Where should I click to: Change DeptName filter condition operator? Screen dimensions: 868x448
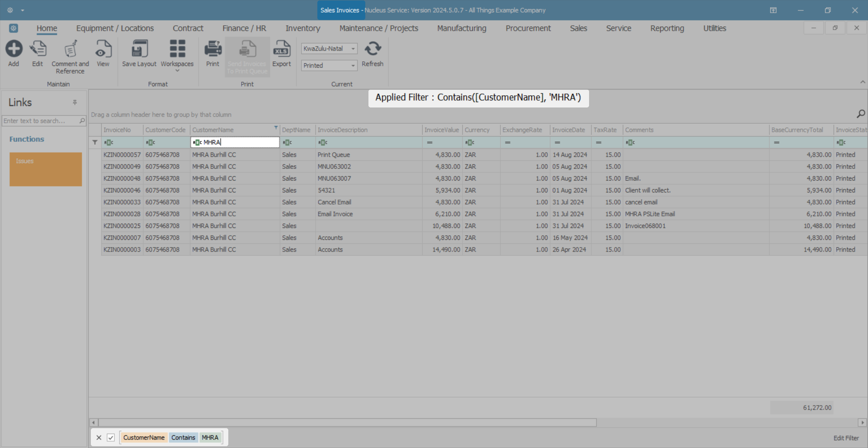tap(288, 143)
